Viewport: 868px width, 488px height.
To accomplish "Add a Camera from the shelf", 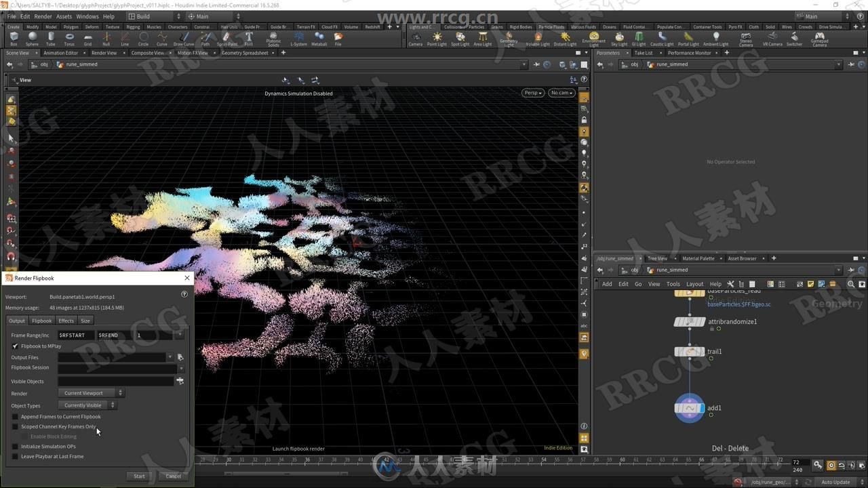I will (x=415, y=39).
